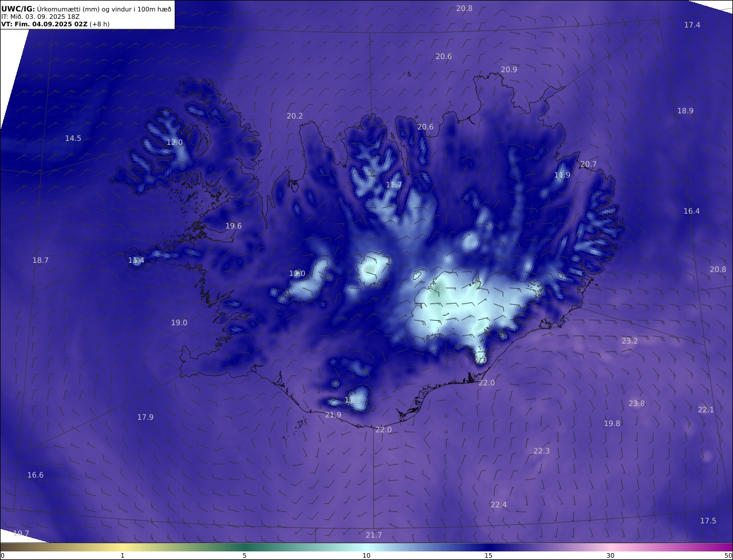Screen dimensions: 733x560
Task: Select the 11.7 value label
Action: pyautogui.click(x=394, y=185)
